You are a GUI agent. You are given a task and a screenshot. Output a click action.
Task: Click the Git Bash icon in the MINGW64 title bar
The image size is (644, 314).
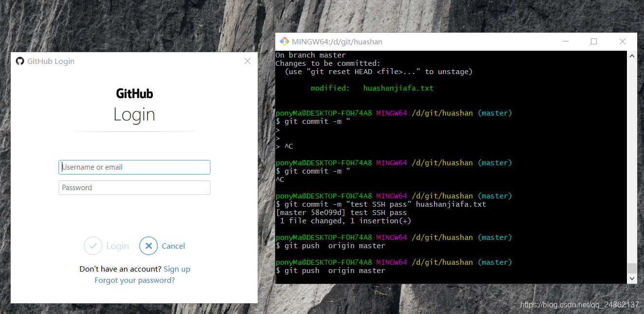(x=284, y=41)
